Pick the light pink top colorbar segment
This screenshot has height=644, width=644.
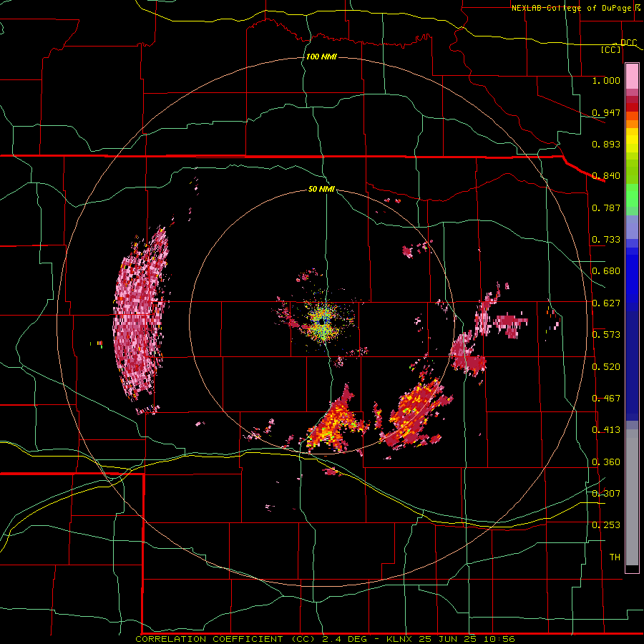(632, 77)
